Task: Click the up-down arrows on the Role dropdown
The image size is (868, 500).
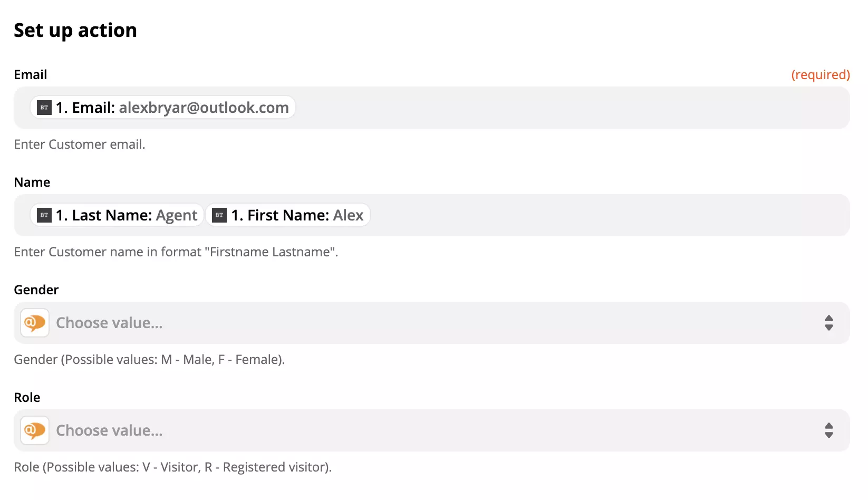Action: pyautogui.click(x=829, y=430)
